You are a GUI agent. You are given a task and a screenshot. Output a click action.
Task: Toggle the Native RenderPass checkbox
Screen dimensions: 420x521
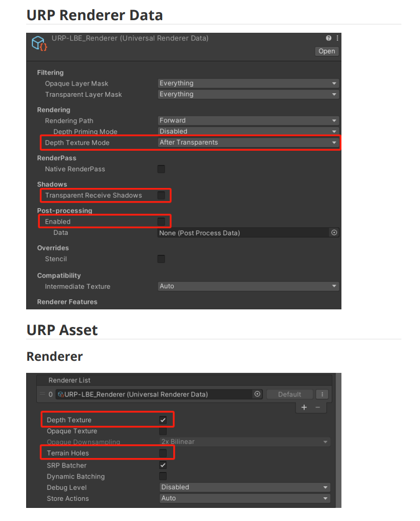(161, 169)
